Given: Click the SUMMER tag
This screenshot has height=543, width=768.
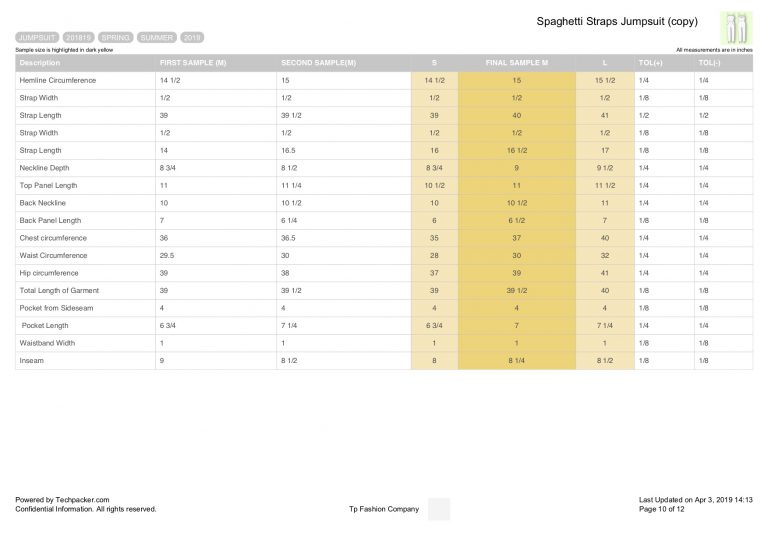Looking at the screenshot, I should pyautogui.click(x=157, y=38).
